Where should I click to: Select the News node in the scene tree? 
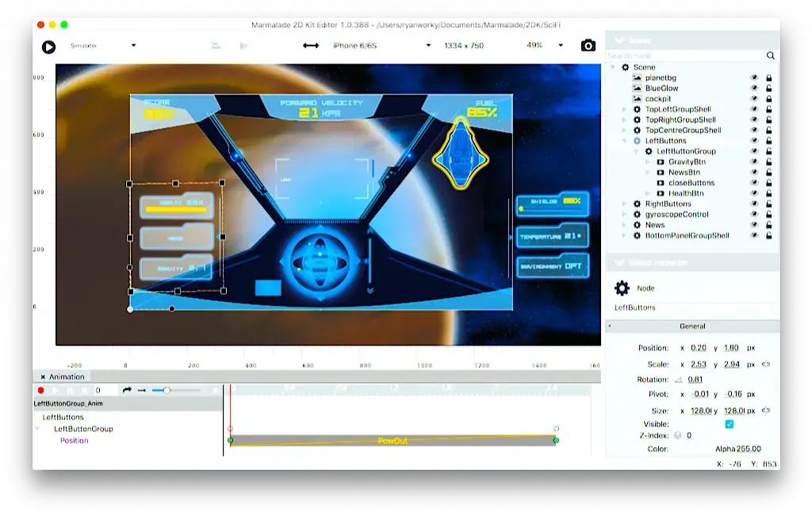click(654, 225)
